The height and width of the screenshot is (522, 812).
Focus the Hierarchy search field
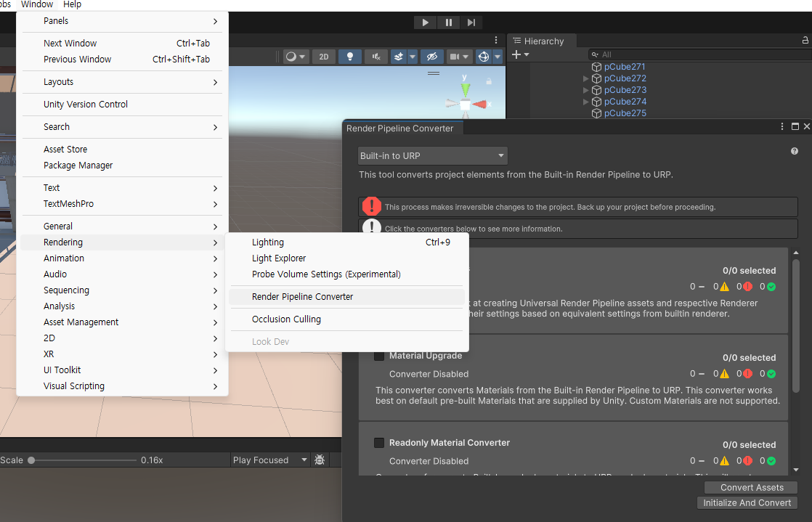tap(700, 54)
